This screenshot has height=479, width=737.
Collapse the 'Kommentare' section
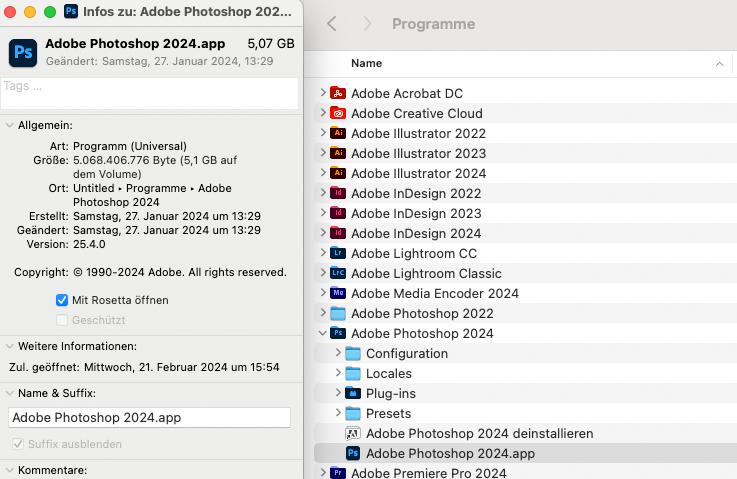pyautogui.click(x=9, y=470)
